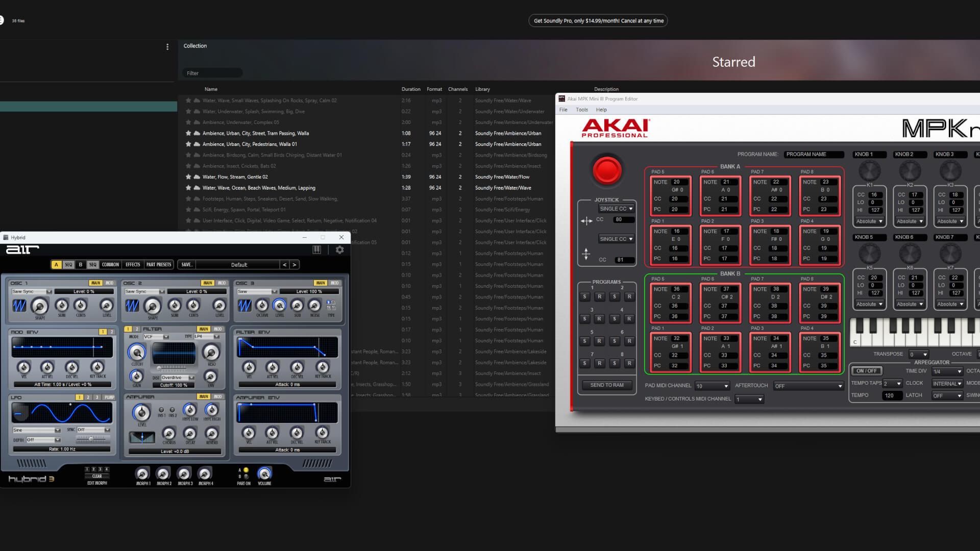This screenshot has width=980, height=551.
Task: Click the Morph 4 knob
Action: click(x=205, y=473)
